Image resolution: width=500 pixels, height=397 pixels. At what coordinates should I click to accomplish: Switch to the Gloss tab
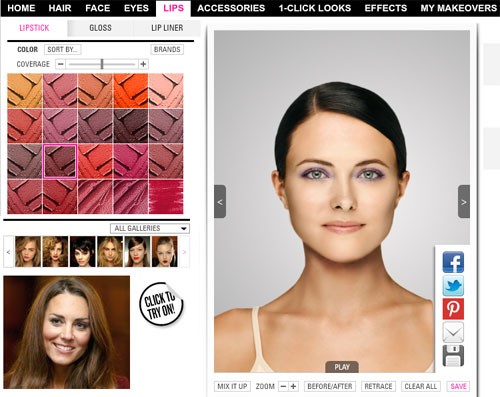(x=100, y=28)
